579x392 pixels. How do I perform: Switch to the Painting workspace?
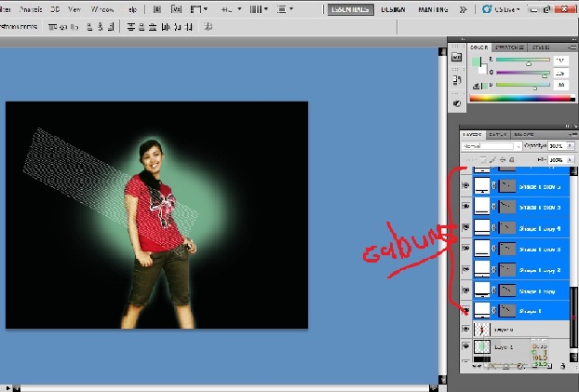[x=433, y=9]
